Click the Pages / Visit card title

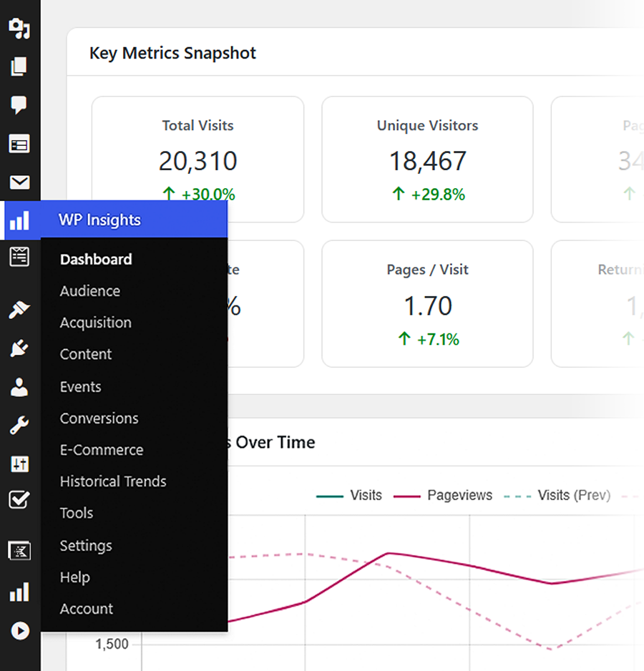point(427,270)
